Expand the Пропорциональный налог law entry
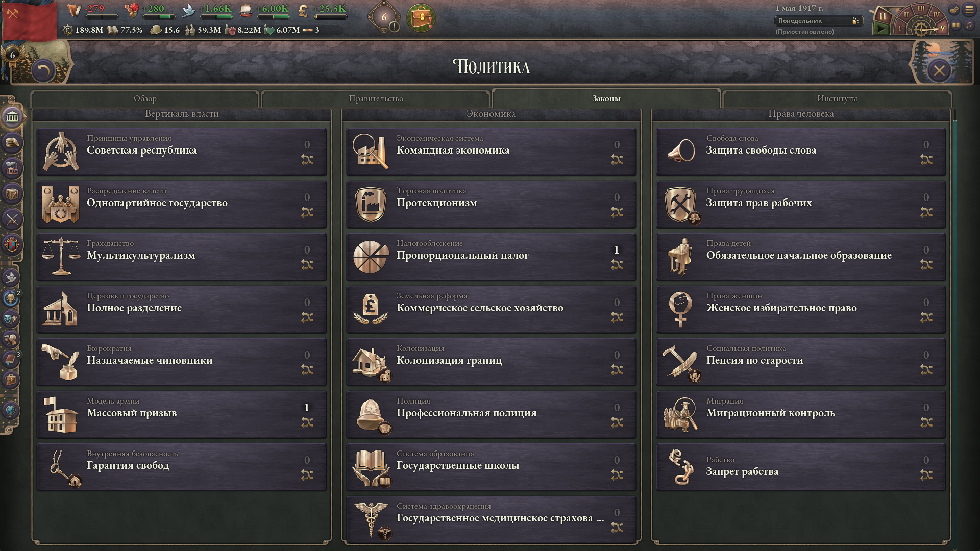 (491, 257)
